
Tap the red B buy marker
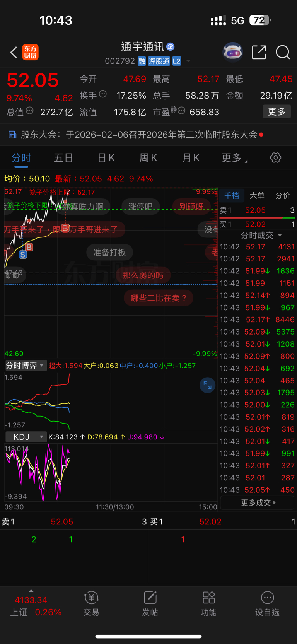click(29, 247)
